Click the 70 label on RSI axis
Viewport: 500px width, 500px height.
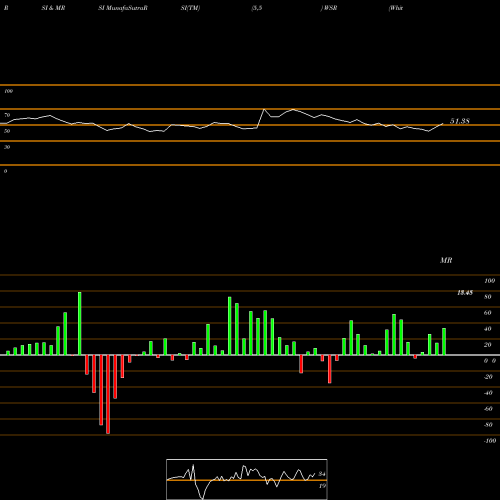coord(7,115)
